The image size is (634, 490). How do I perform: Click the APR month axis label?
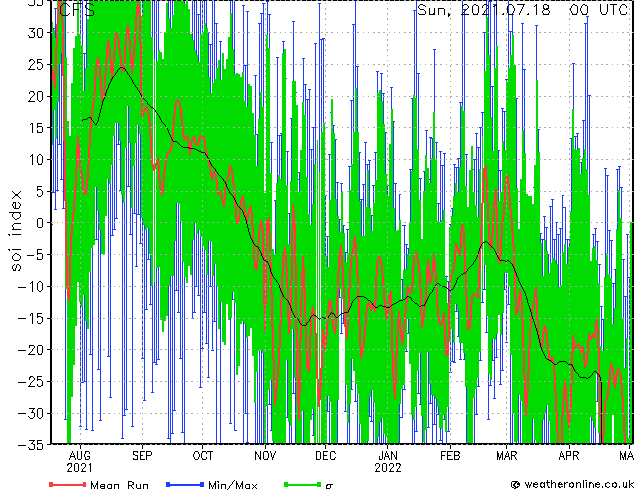(569, 456)
